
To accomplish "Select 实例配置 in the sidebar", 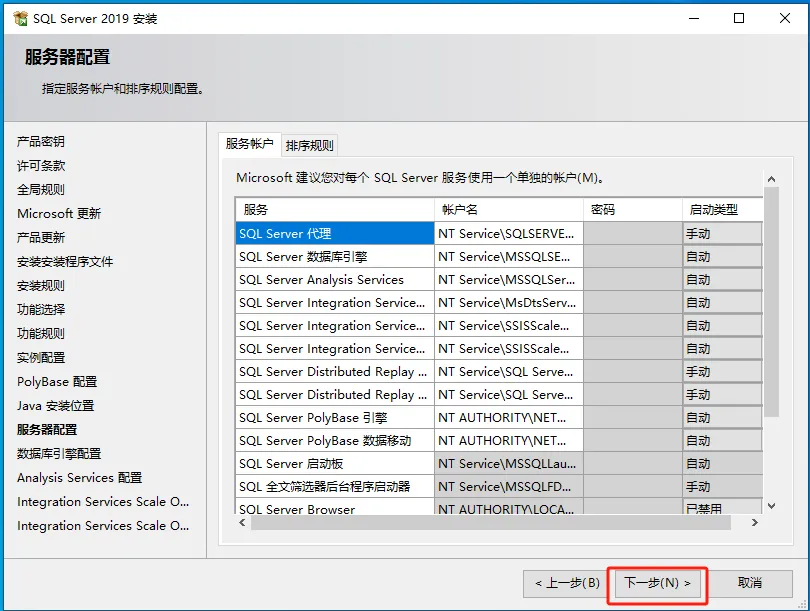I will pyautogui.click(x=41, y=357).
